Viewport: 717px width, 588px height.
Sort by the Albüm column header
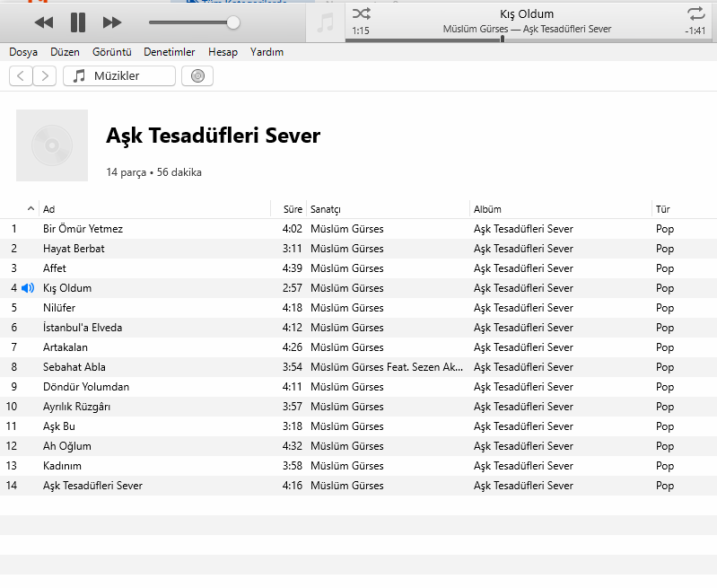[x=487, y=209]
